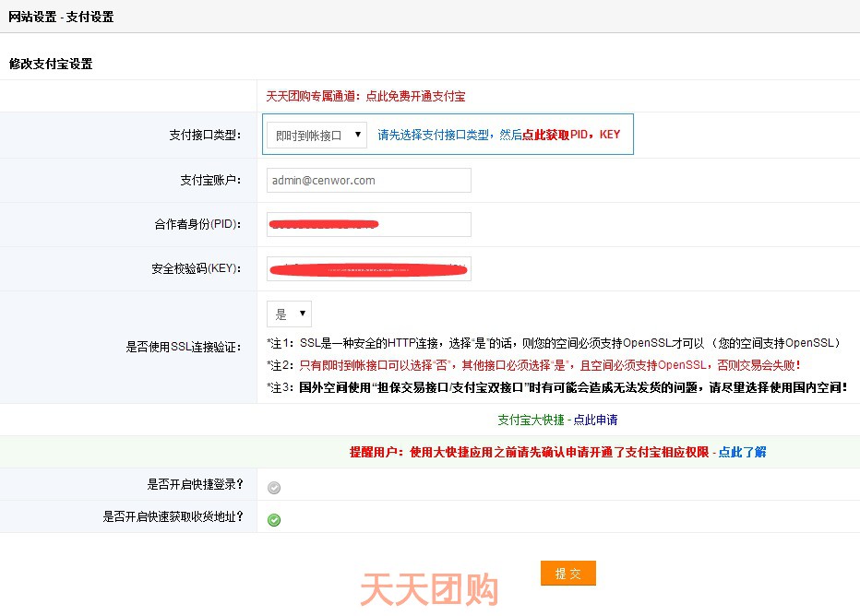Click the 天天团购 watermark logo

(429, 590)
